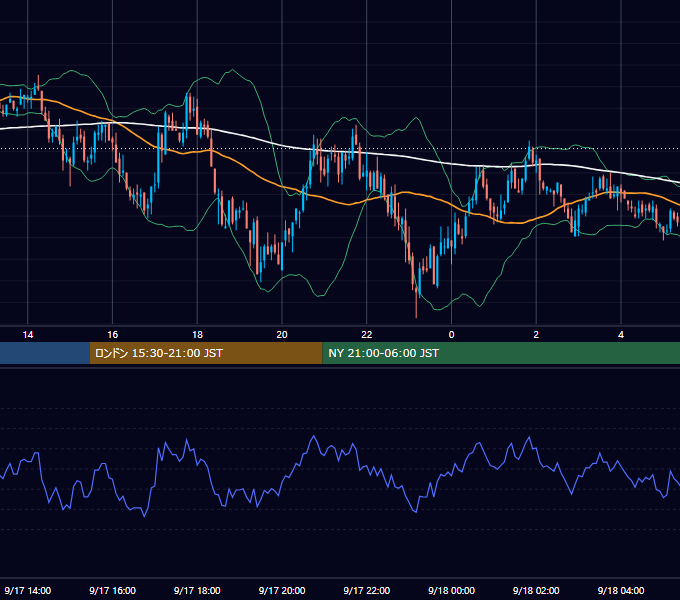Click the hour label 22 on price chart
The image size is (680, 600).
(367, 335)
